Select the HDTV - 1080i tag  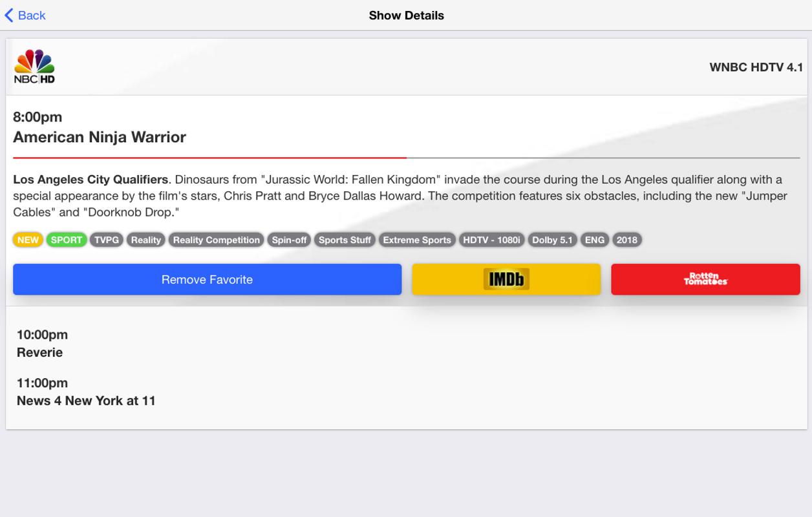(491, 240)
